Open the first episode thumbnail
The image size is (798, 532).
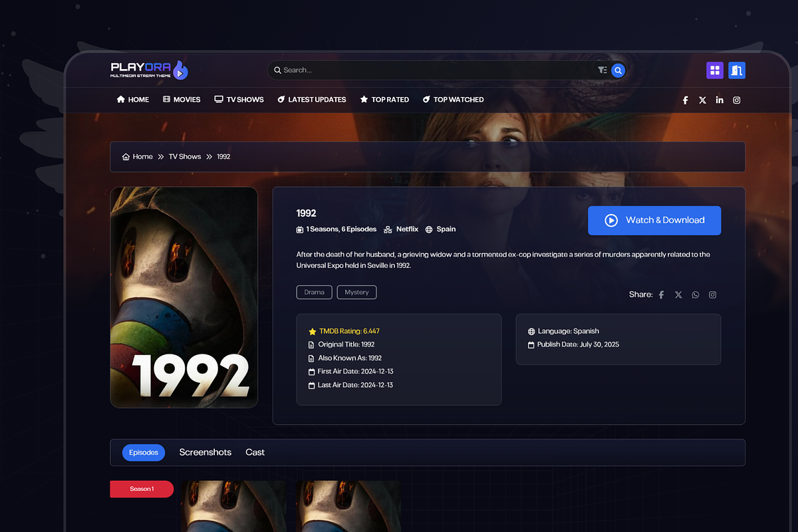click(233, 506)
